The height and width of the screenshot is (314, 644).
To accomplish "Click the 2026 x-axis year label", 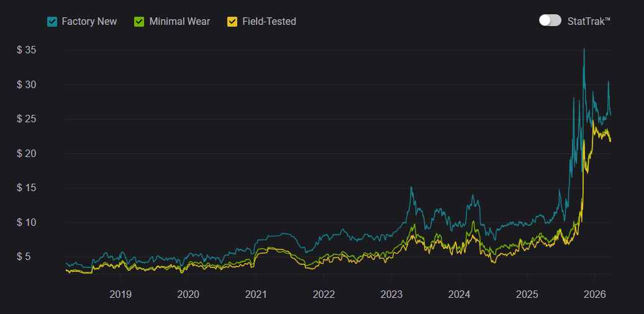I will coord(594,294).
